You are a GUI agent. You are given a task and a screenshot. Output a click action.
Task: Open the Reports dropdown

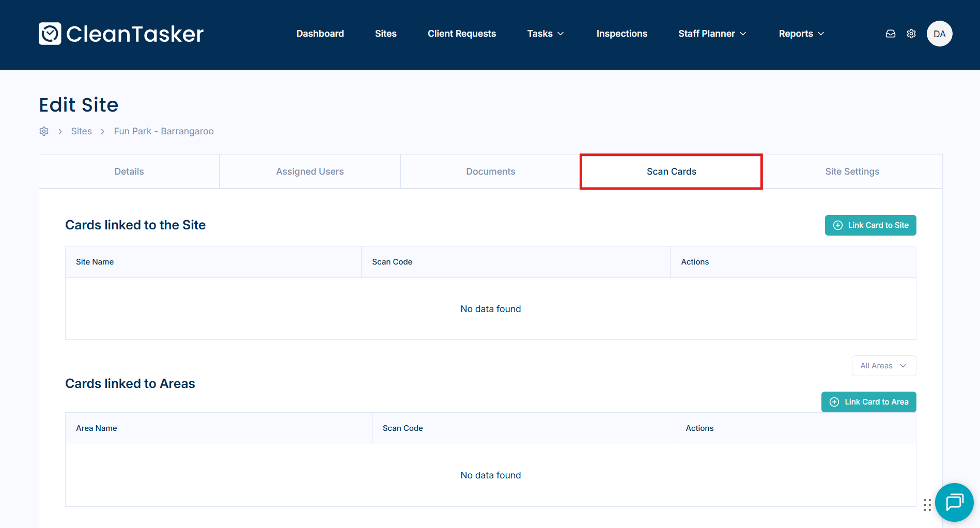[801, 34]
